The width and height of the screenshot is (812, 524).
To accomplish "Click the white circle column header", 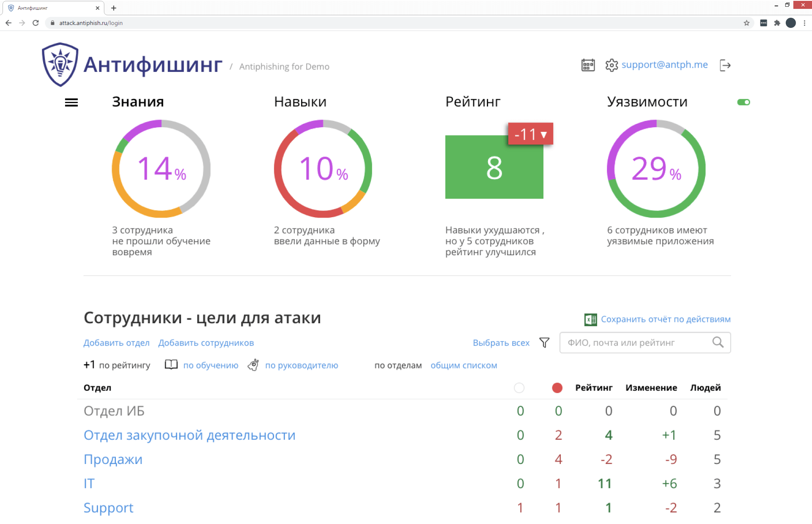I will [x=519, y=388].
